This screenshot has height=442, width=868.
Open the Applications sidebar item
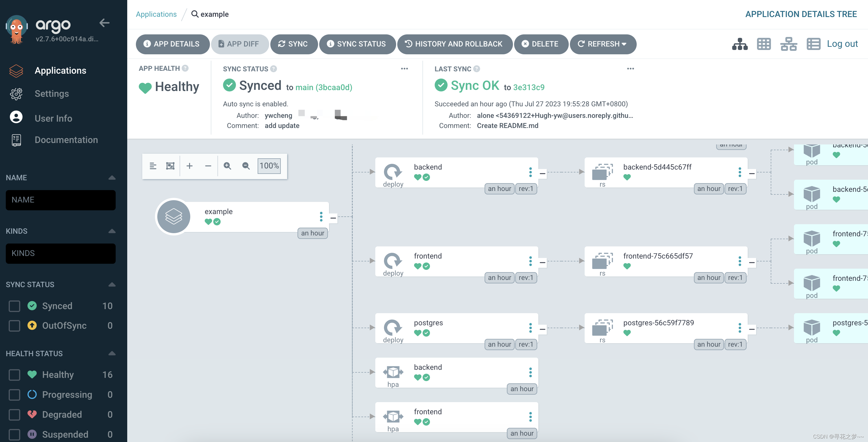[x=60, y=70]
